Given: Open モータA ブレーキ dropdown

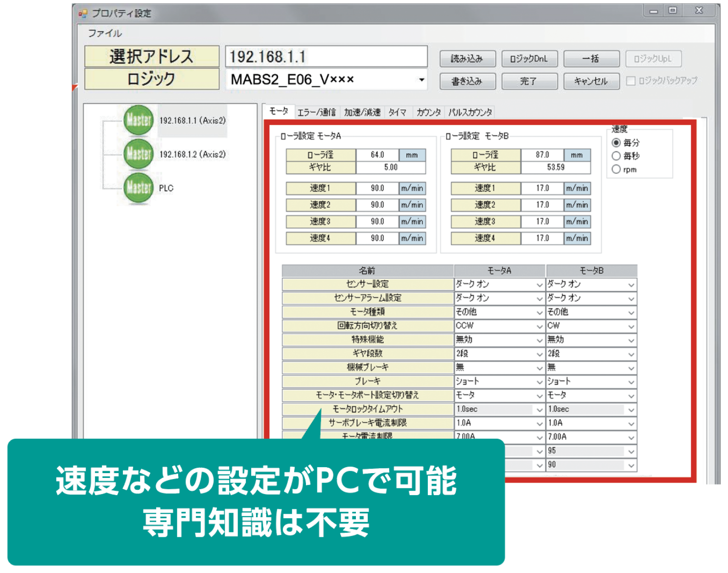Looking at the screenshot, I should pos(539,382).
